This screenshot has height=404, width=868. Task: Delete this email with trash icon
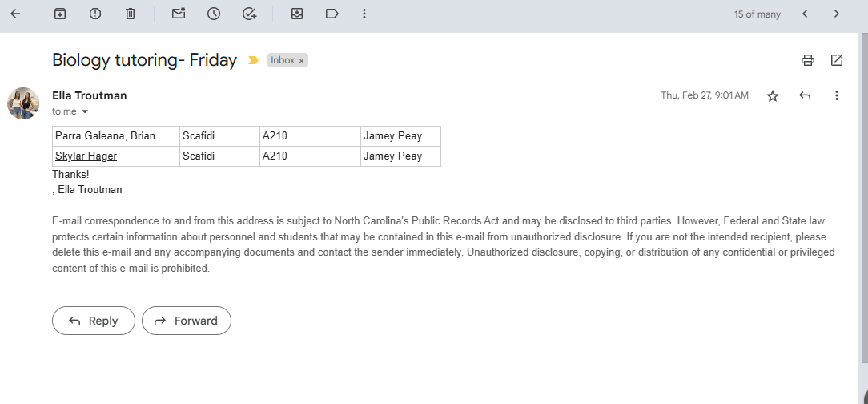130,14
